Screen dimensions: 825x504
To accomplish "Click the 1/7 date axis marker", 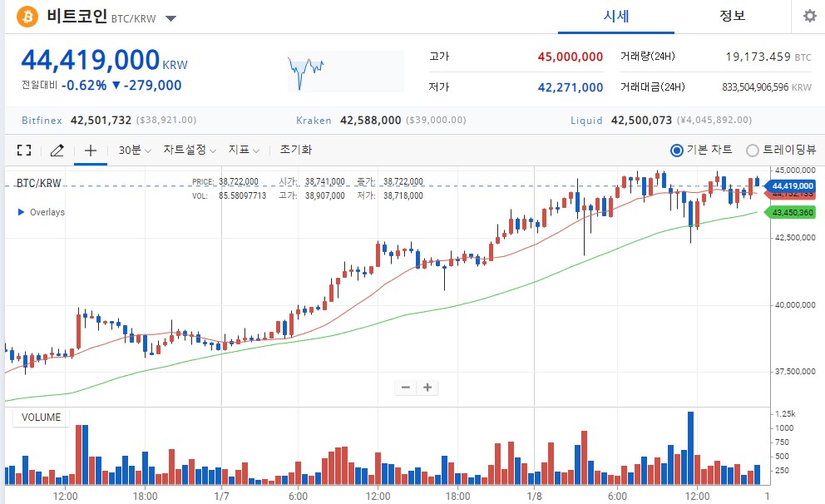I will point(221,497).
